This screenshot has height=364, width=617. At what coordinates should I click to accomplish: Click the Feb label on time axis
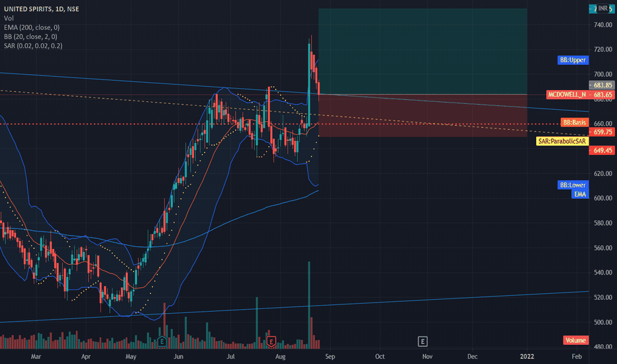577,357
